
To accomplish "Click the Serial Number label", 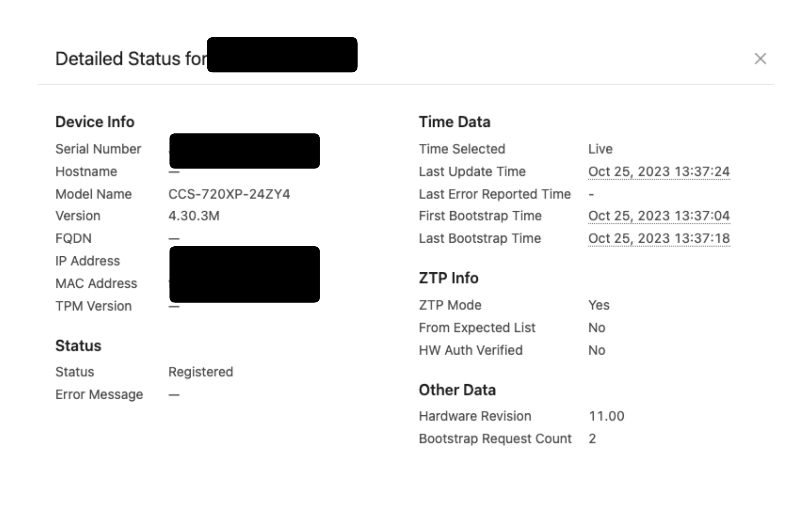I will pos(98,149).
